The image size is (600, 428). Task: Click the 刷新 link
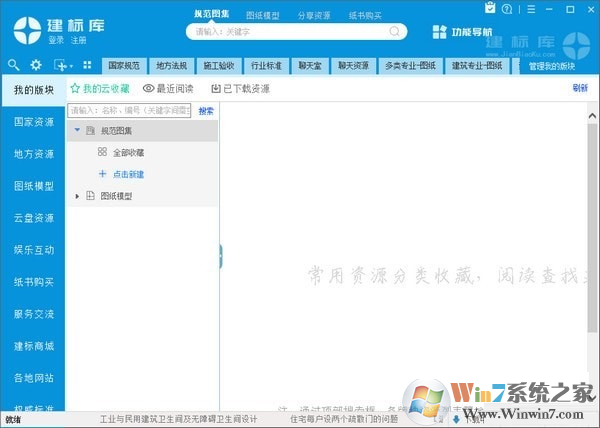(x=580, y=88)
